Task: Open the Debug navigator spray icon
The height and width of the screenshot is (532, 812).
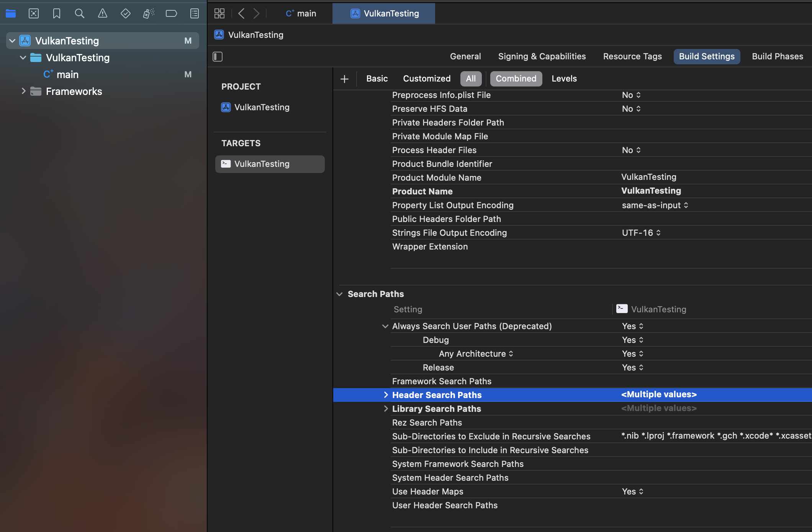Action: click(148, 14)
